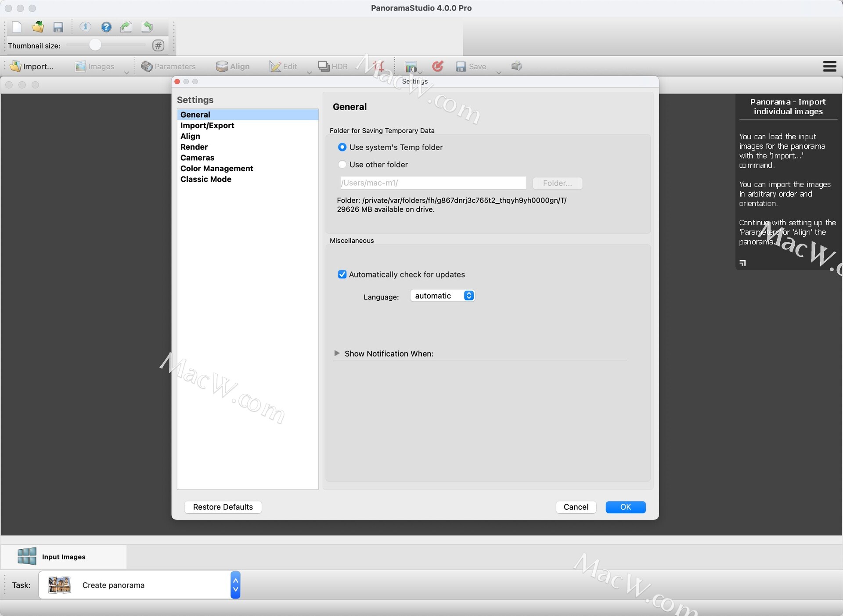
Task: Open Color Management settings category
Action: click(x=248, y=169)
